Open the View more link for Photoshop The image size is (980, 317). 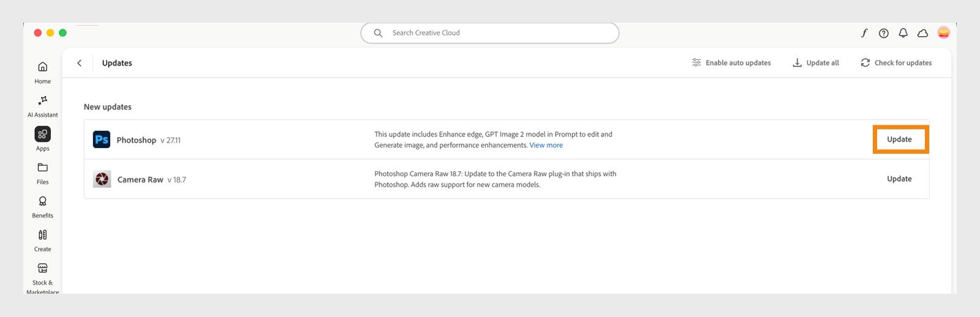coord(546,145)
